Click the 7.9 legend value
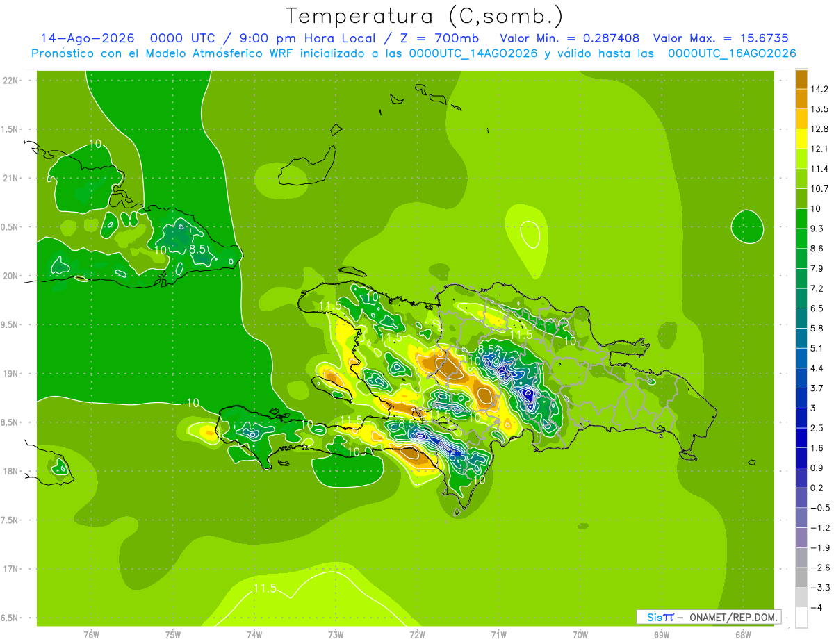 (816, 268)
